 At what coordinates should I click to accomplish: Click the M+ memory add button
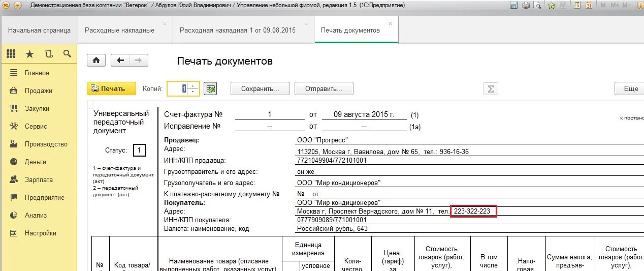tap(615, 5)
